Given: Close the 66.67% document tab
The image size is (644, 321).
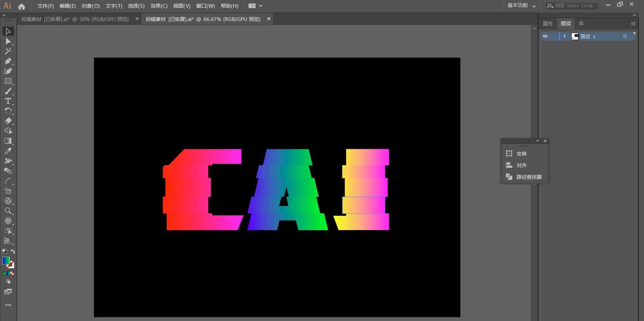Looking at the screenshot, I should coord(268,19).
